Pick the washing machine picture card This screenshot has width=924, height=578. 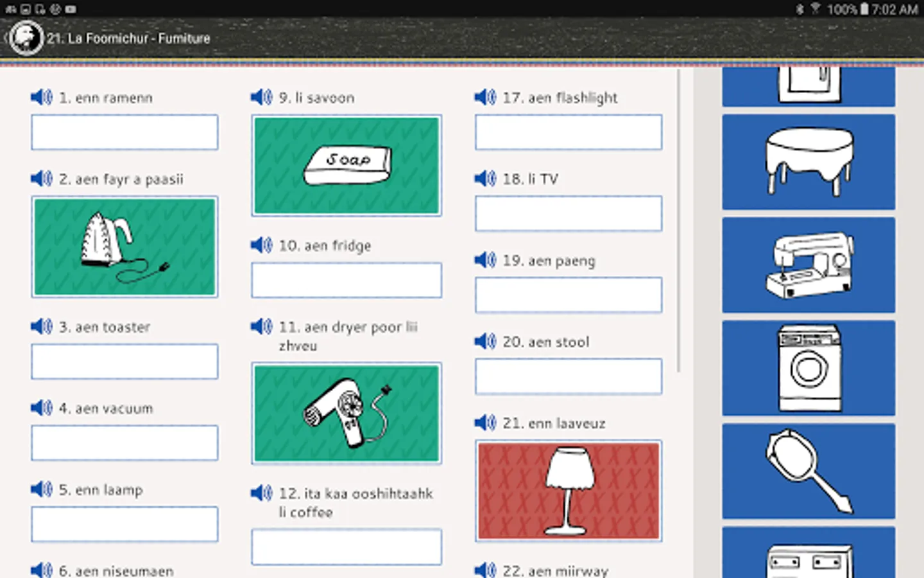tap(809, 368)
